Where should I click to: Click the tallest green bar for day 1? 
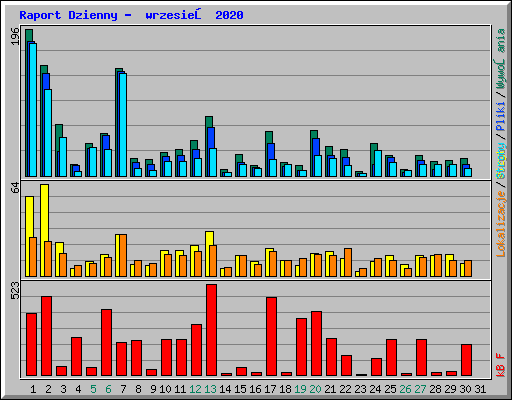click(x=29, y=103)
